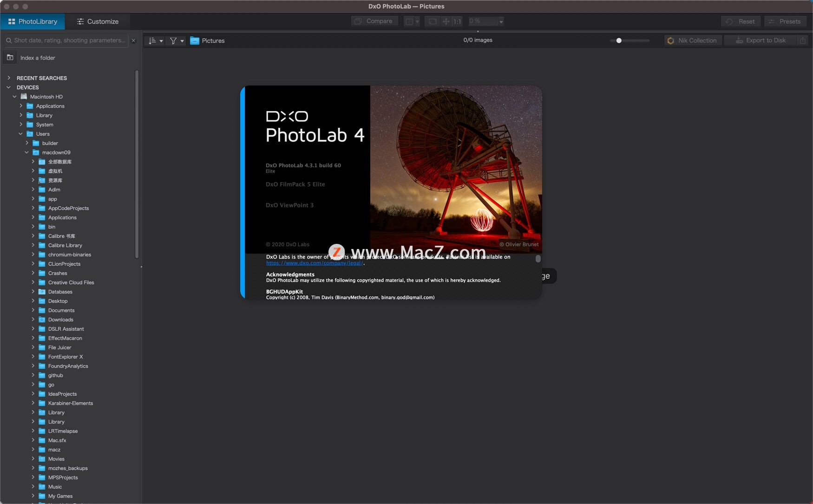Click the 1:1 zoom icon
The image size is (813, 504).
click(x=457, y=21)
